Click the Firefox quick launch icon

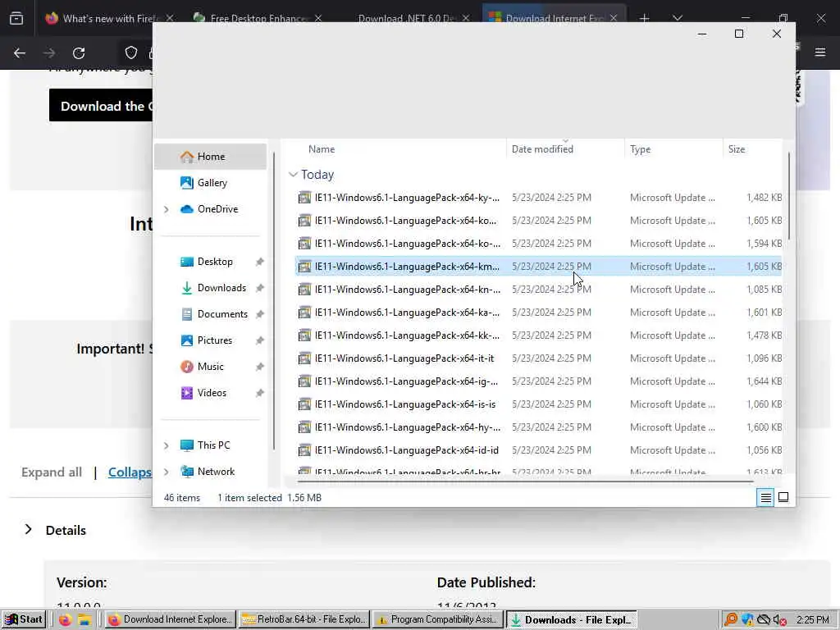pos(66,620)
